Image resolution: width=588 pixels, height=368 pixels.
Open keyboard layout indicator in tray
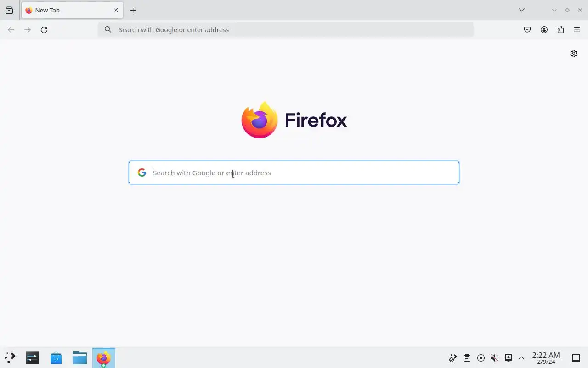(x=508, y=358)
